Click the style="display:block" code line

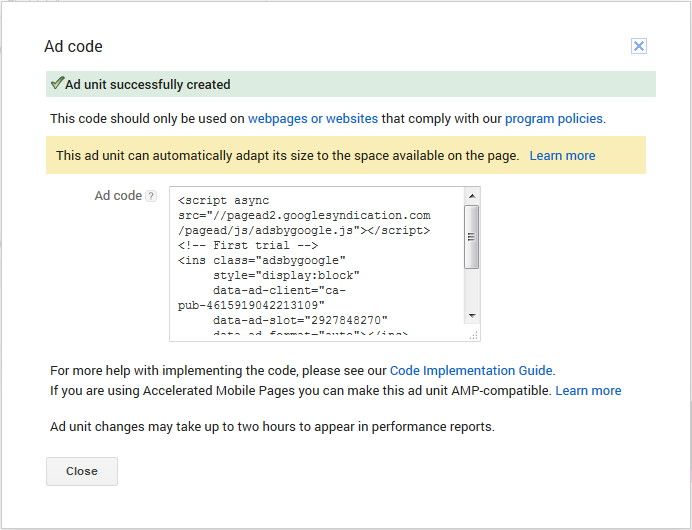(286, 275)
